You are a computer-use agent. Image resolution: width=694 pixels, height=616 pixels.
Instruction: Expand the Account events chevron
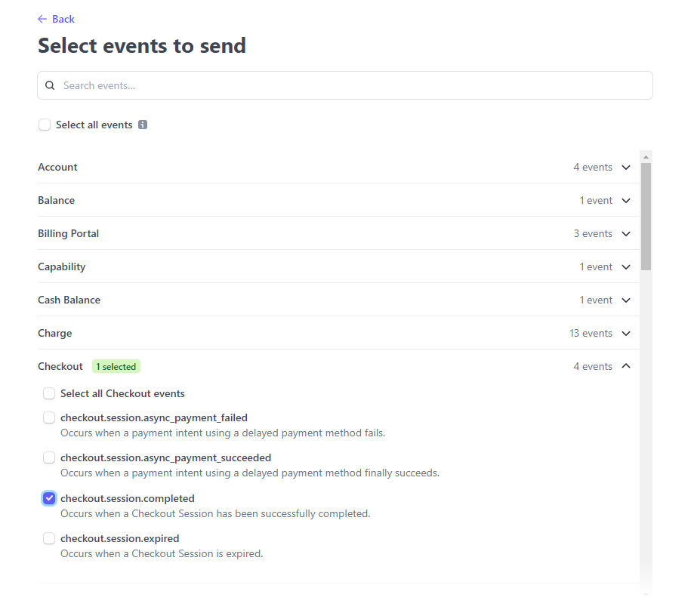[625, 167]
